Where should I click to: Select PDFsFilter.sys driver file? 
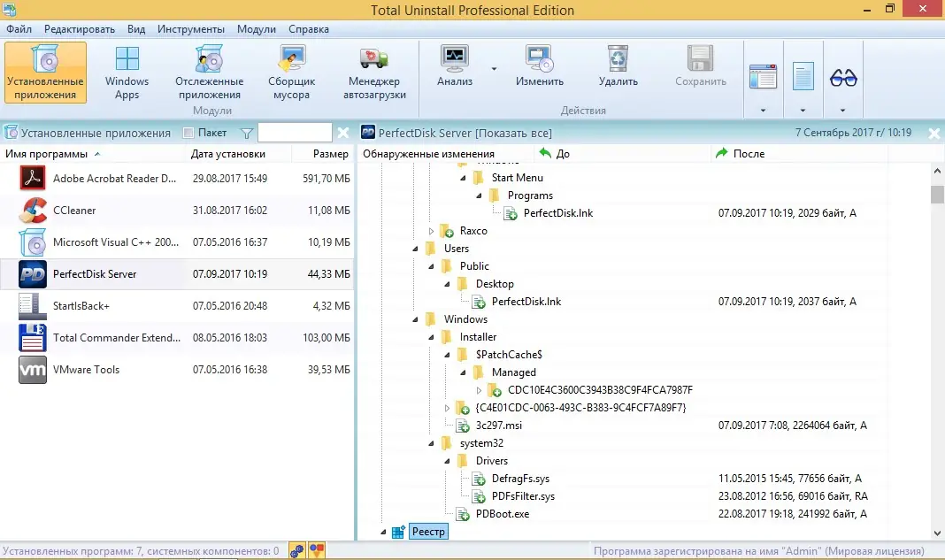523,496
